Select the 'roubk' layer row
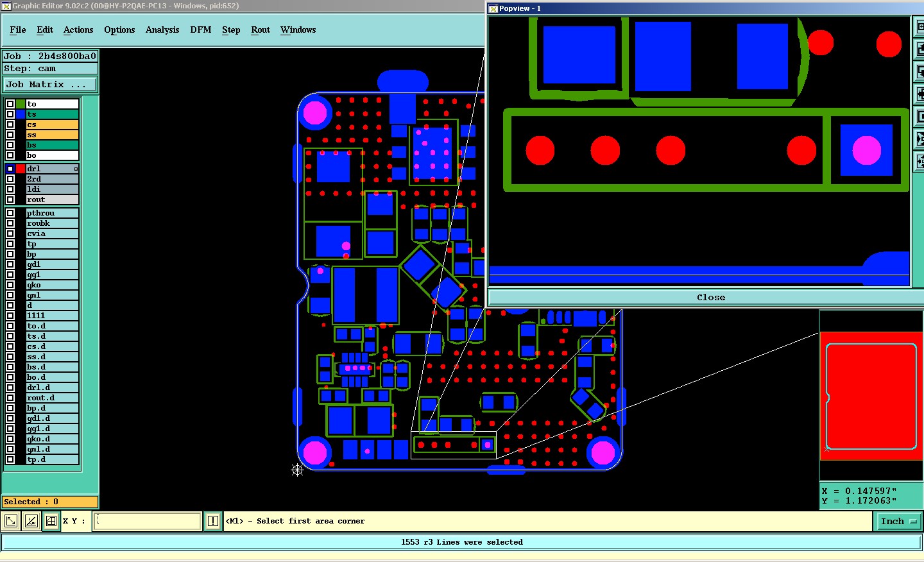The height and width of the screenshot is (562, 924). pyautogui.click(x=52, y=223)
